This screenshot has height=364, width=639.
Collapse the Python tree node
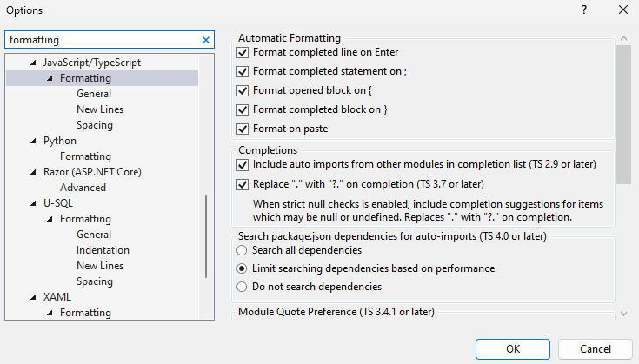click(34, 141)
